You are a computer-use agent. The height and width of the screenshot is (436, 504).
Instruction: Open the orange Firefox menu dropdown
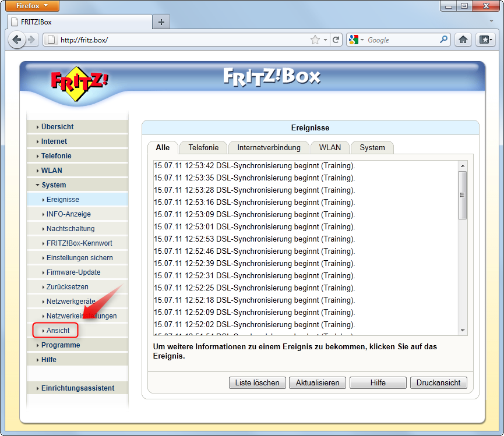pyautogui.click(x=32, y=6)
